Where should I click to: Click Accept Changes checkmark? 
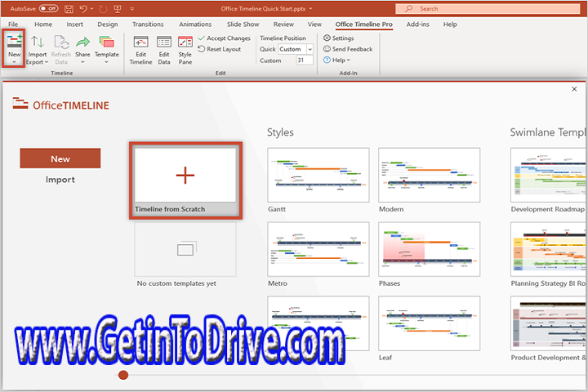pos(224,38)
